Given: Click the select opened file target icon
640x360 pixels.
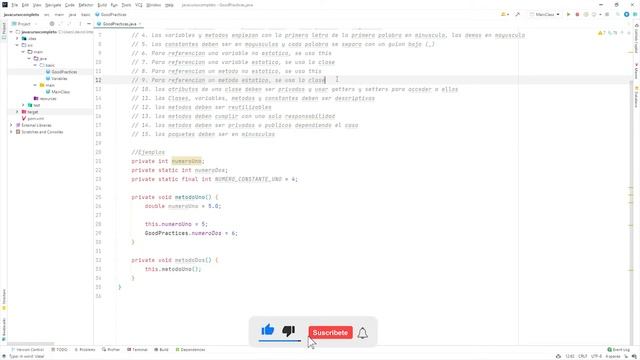Looking at the screenshot, I should coord(52,24).
